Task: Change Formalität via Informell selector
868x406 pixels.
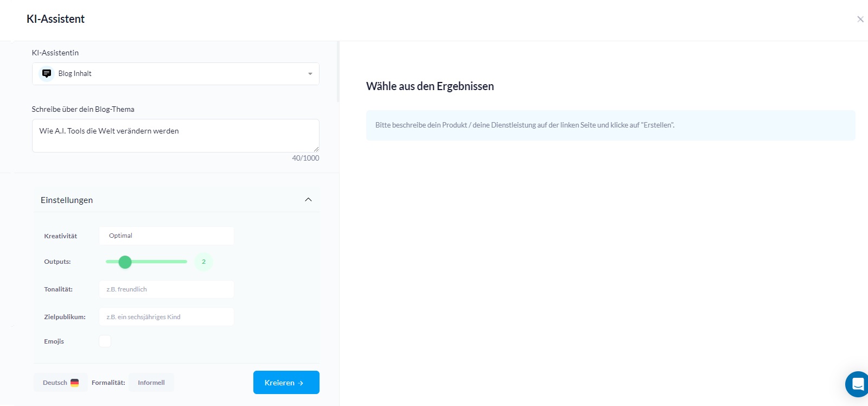Action: coord(151,383)
